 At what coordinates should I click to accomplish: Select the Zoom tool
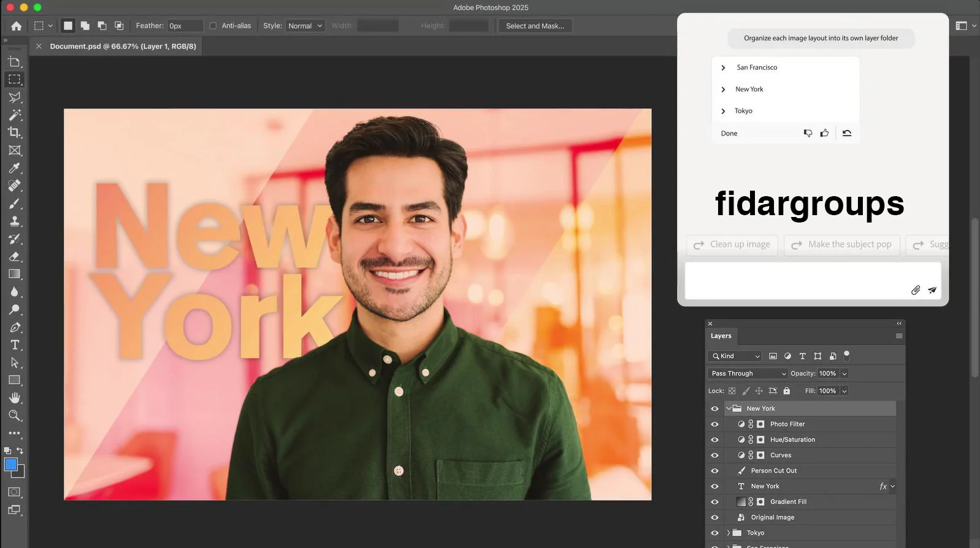tap(15, 416)
